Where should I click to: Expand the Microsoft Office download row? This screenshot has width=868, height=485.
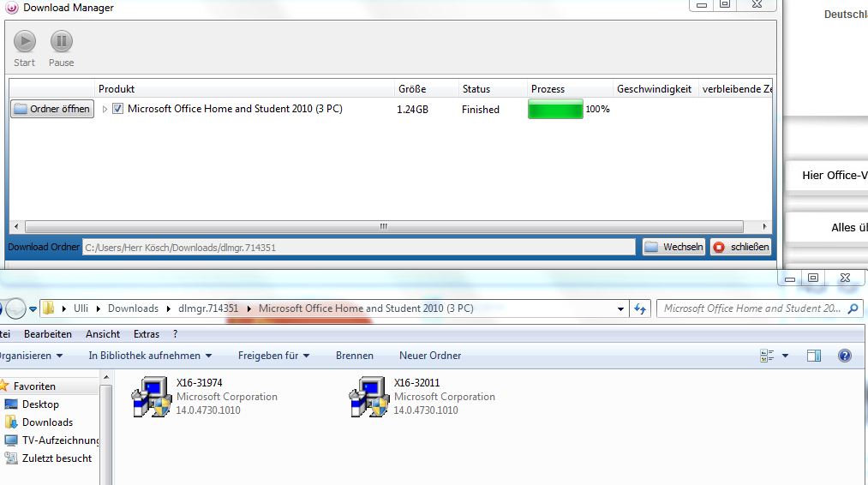pos(105,109)
